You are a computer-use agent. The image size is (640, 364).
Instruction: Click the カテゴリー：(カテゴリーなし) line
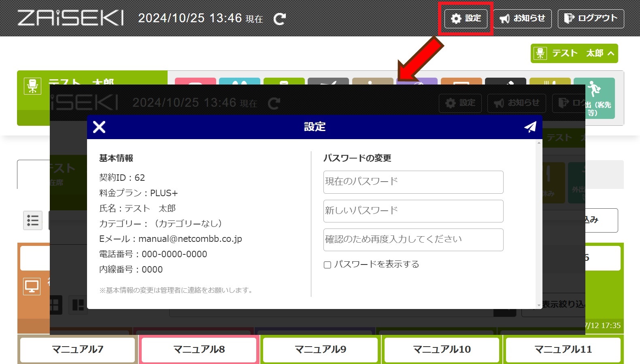pyautogui.click(x=161, y=224)
